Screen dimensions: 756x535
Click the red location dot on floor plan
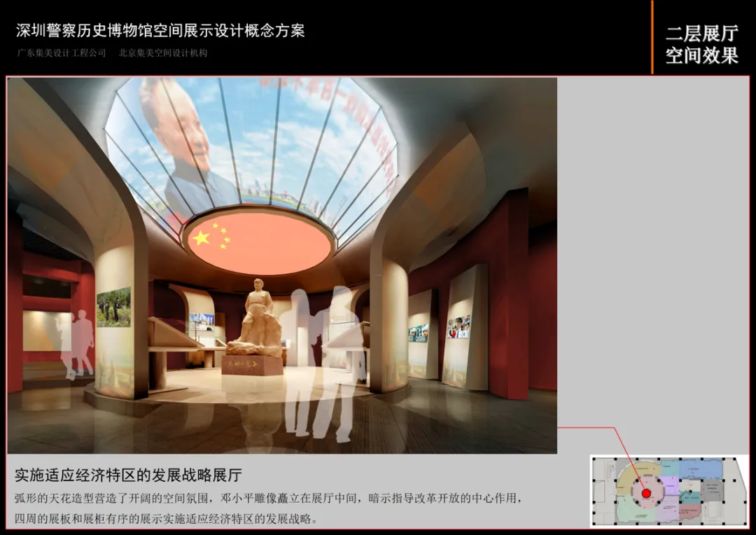646,494
